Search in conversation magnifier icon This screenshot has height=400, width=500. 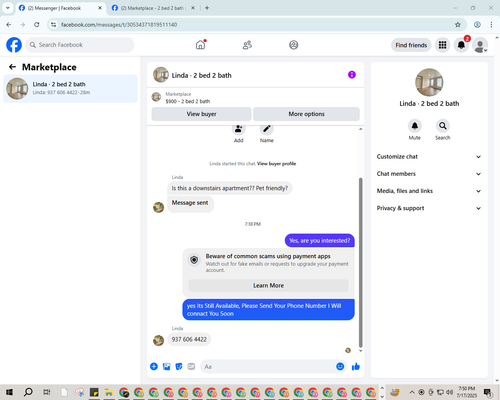click(x=443, y=126)
